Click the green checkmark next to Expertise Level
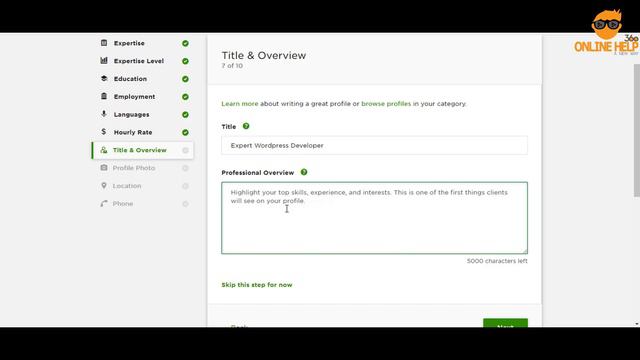 [x=185, y=61]
